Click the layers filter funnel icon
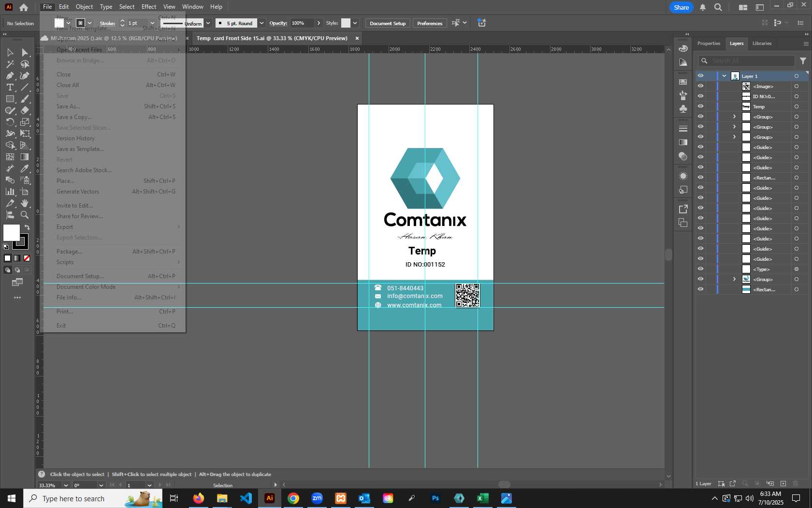812x508 pixels. (803, 61)
